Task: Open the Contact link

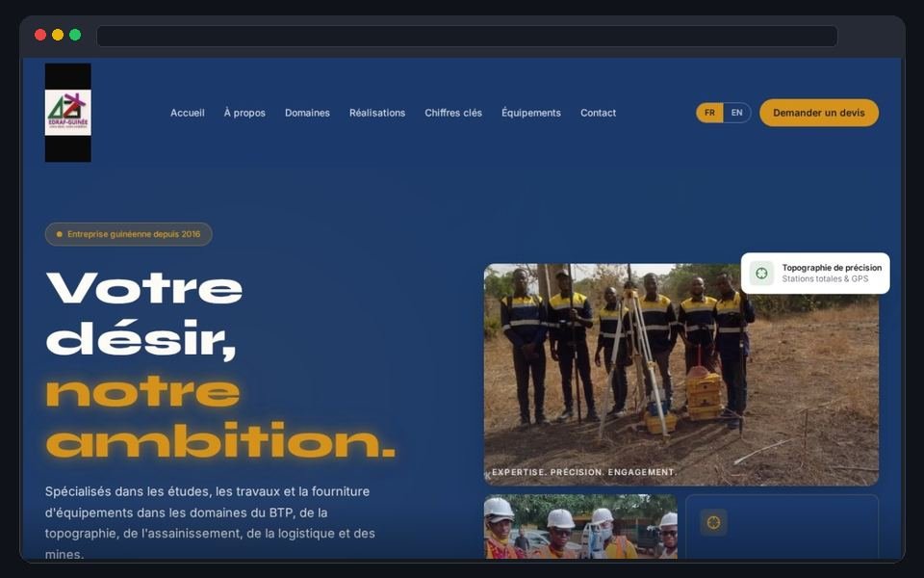Action: (x=598, y=113)
